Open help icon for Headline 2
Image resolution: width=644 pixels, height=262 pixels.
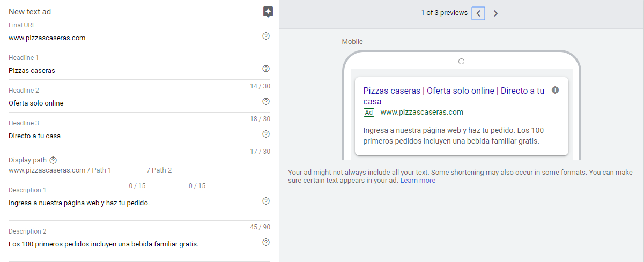[x=266, y=101]
